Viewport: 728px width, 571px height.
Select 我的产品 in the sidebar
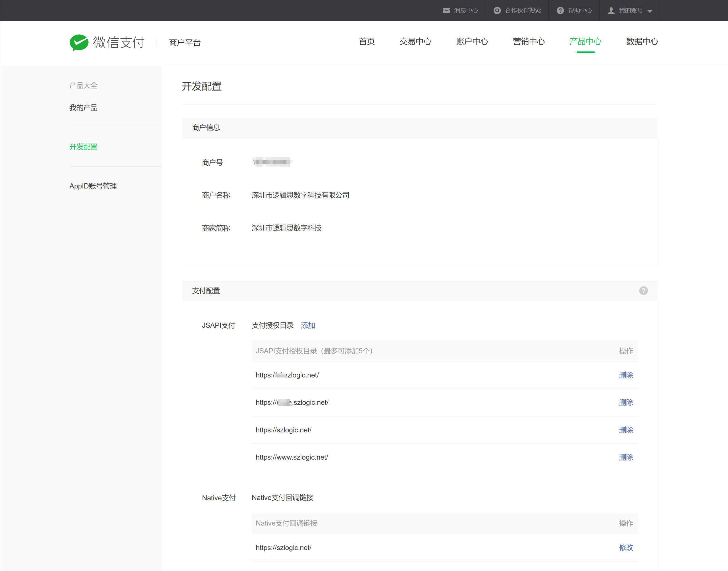pos(83,108)
